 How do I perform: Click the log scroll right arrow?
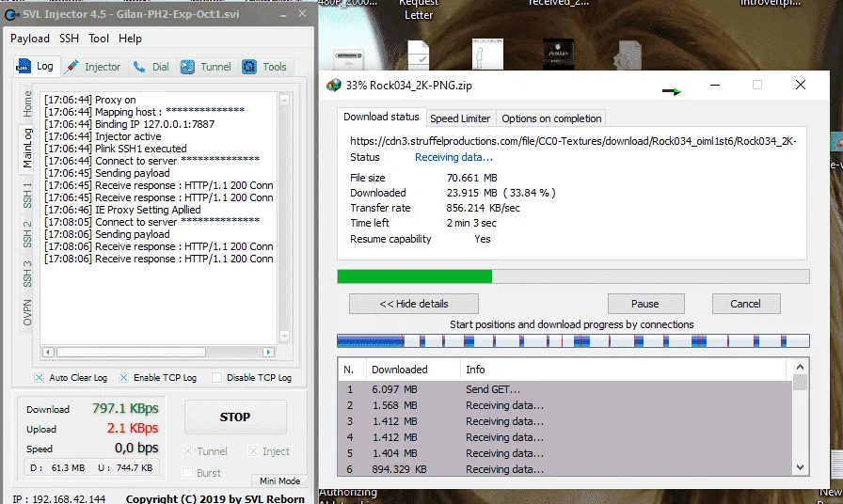point(268,352)
